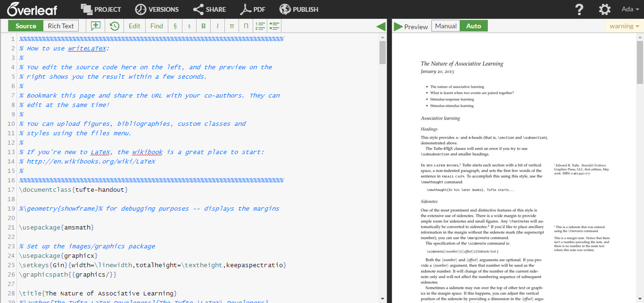The height and width of the screenshot is (303, 644).
Task: Insert a bulleted list
Action: coord(274,26)
